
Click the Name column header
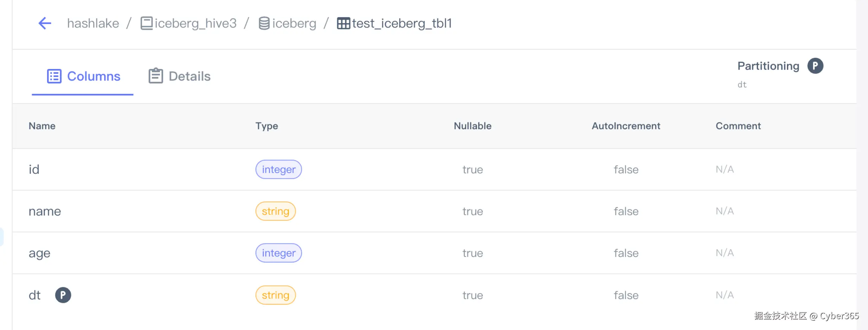[42, 126]
